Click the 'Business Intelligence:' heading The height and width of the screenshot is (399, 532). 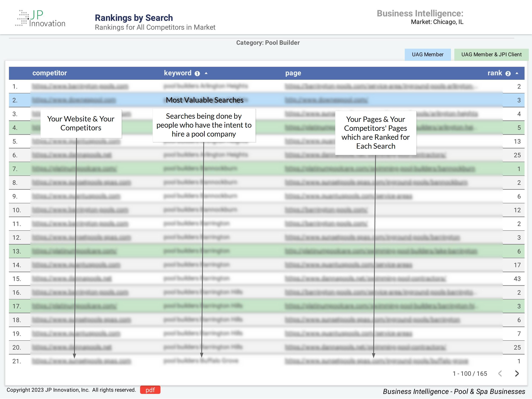coord(420,13)
